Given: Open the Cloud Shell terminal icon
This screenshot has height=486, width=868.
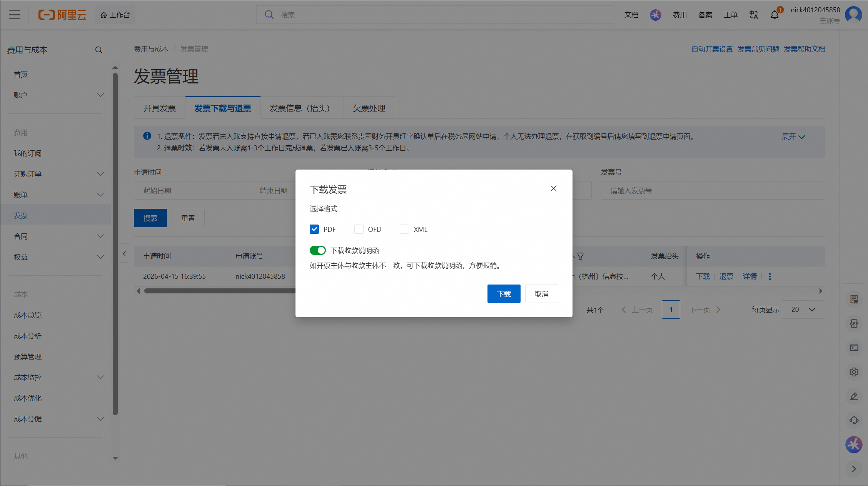Looking at the screenshot, I should (x=854, y=348).
